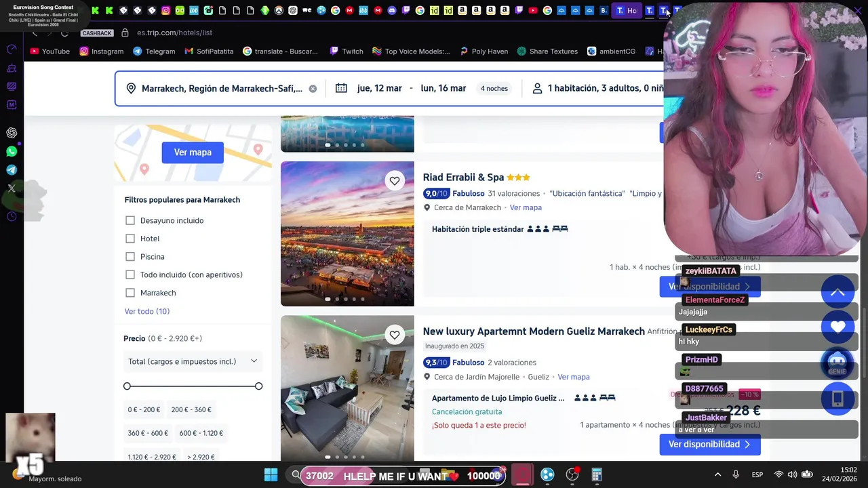This screenshot has width=868, height=488.
Task: Open the check-in date jue, 12 mar
Action: click(x=379, y=88)
